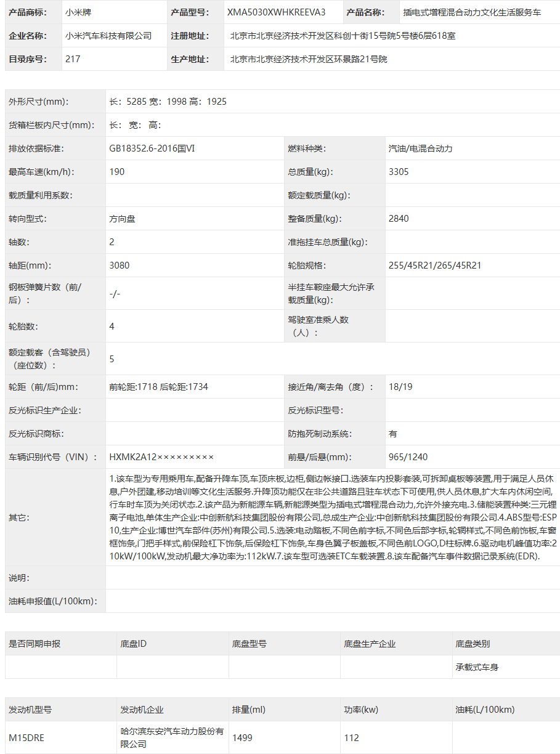Click the VIN value HXMK2A12×××××××××

coord(161,457)
